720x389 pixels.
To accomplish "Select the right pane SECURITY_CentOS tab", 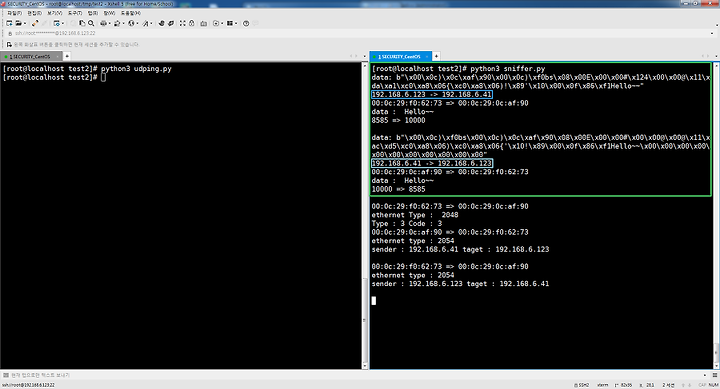I will point(399,56).
